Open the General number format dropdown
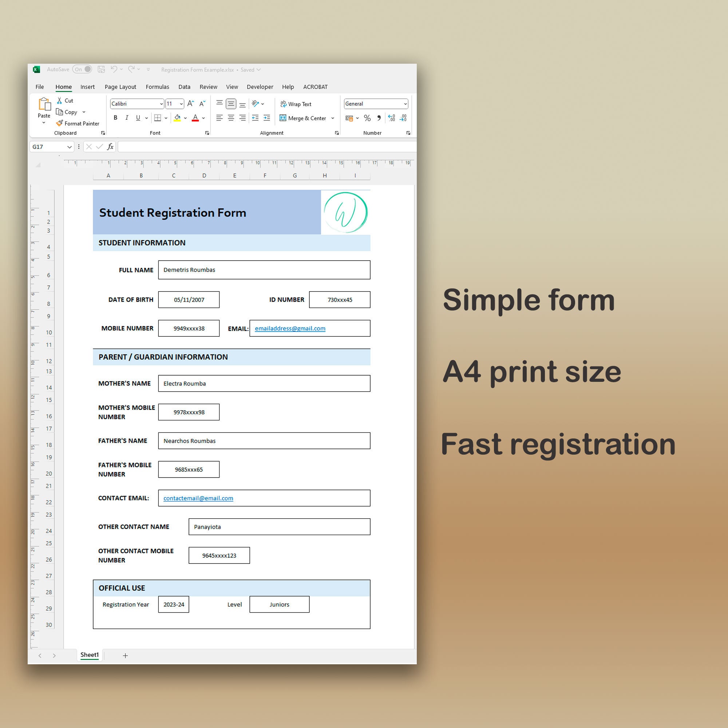 coord(405,104)
